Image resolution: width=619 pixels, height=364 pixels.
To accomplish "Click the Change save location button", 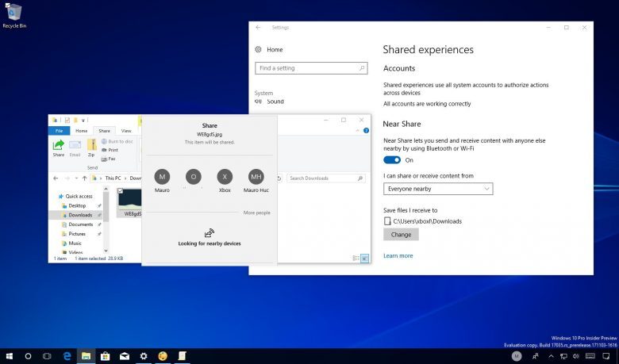I will 401,235.
